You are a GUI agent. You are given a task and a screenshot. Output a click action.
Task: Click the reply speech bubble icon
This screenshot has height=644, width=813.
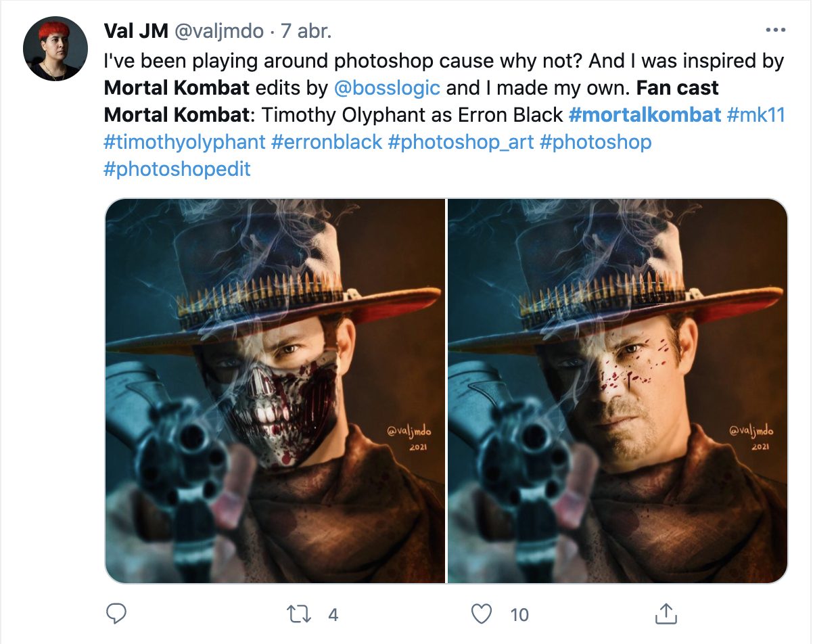[117, 614]
